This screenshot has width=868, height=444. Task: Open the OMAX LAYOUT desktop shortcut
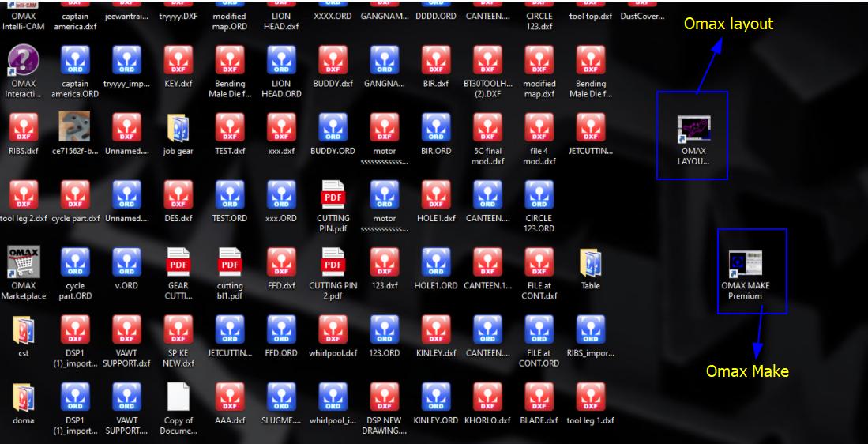pyautogui.click(x=693, y=130)
